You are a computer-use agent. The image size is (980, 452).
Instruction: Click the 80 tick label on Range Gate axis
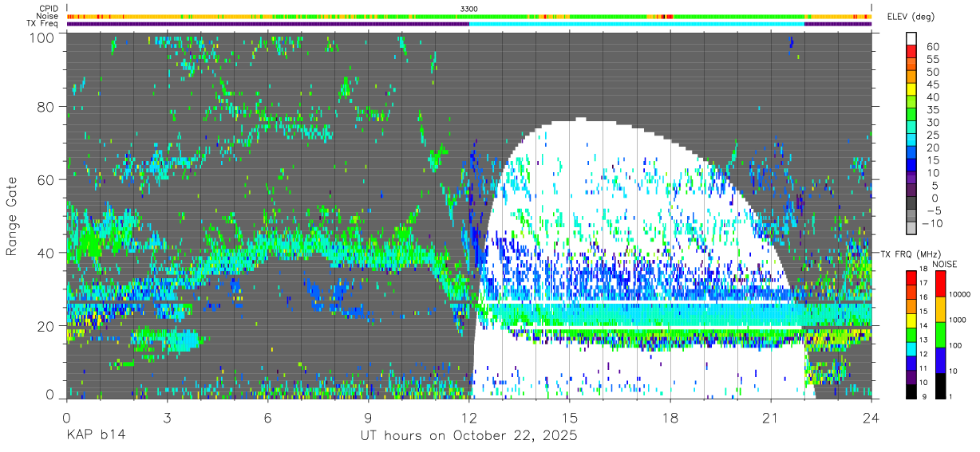(46, 107)
